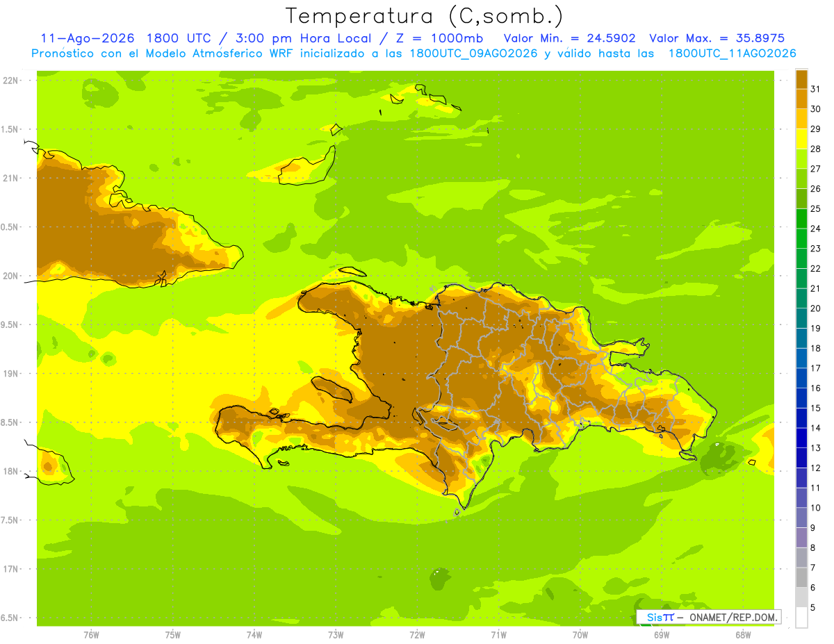The width and height of the screenshot is (834, 644).
Task: Click the valid-until time "1800UTC_11AGO2026"
Action: [732, 53]
